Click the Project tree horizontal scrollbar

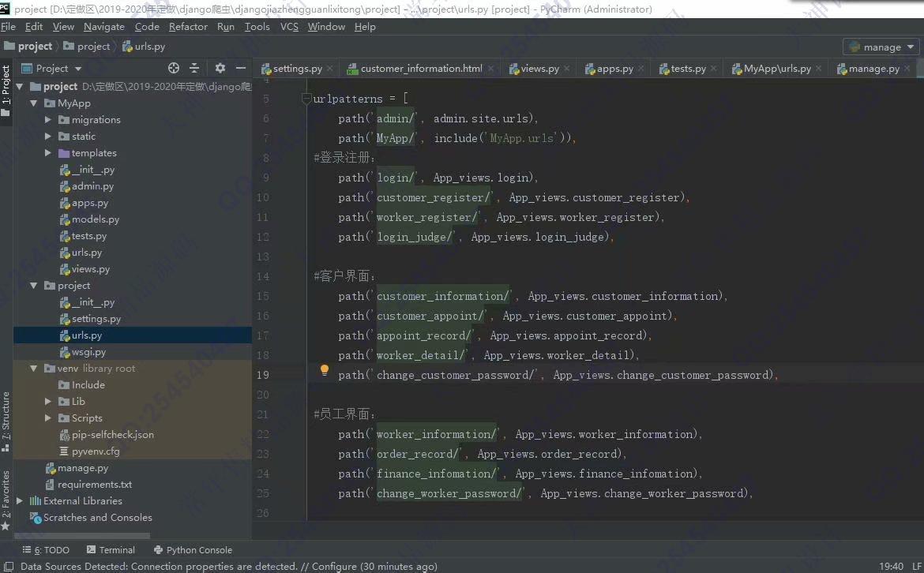pyautogui.click(x=82, y=535)
